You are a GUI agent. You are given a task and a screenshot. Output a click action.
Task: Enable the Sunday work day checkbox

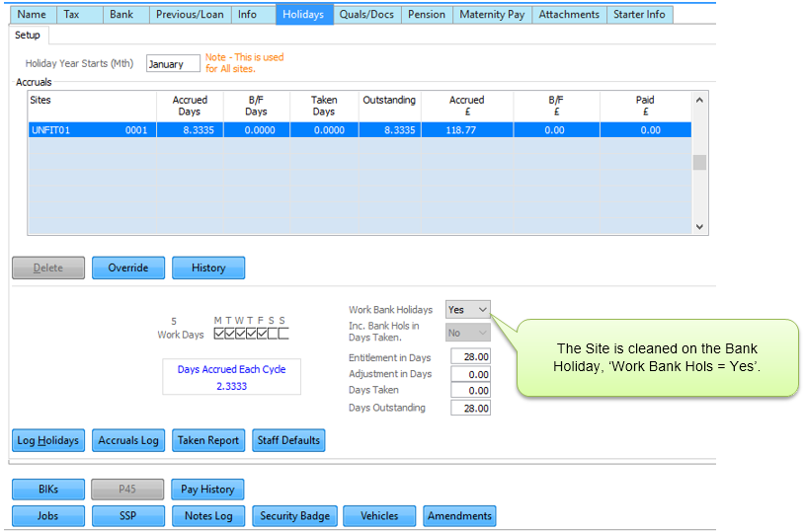(x=283, y=334)
